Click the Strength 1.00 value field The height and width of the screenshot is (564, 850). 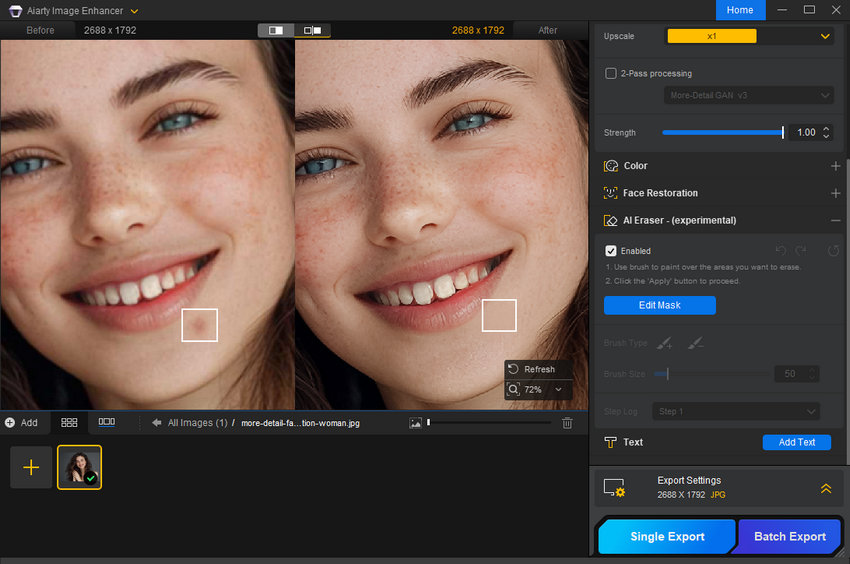click(x=806, y=132)
